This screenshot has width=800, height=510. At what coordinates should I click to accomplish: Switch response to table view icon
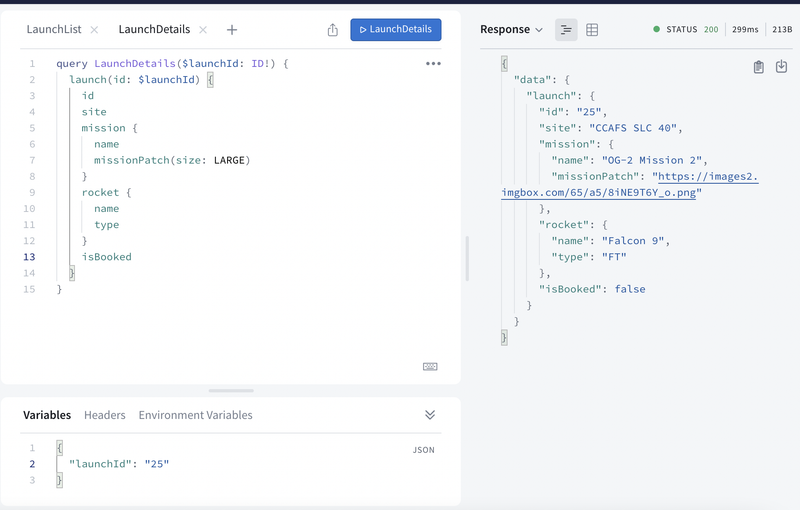[x=592, y=30]
